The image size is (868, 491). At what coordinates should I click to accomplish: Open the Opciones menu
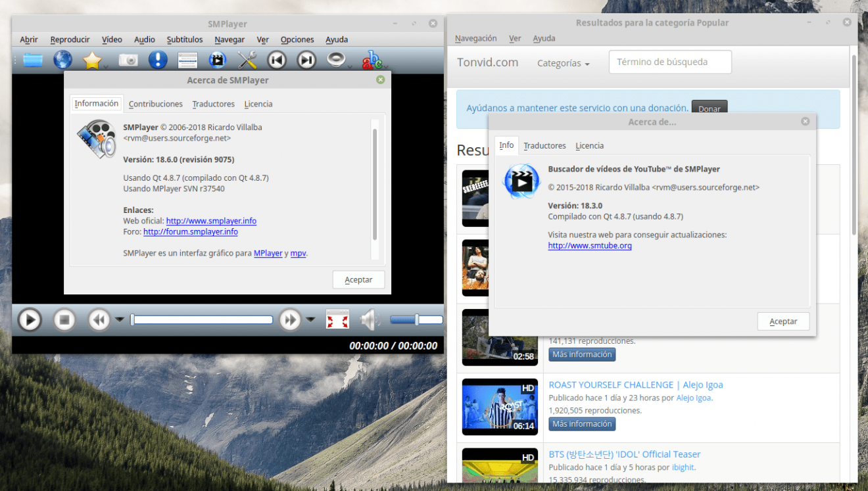pos(297,39)
